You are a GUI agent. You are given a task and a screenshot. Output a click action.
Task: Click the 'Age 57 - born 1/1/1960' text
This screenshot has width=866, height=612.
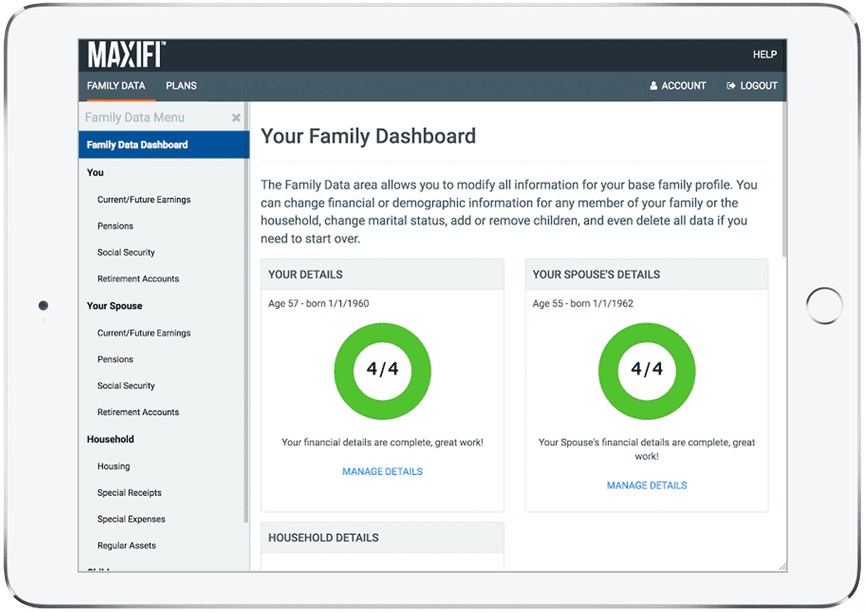(x=319, y=303)
